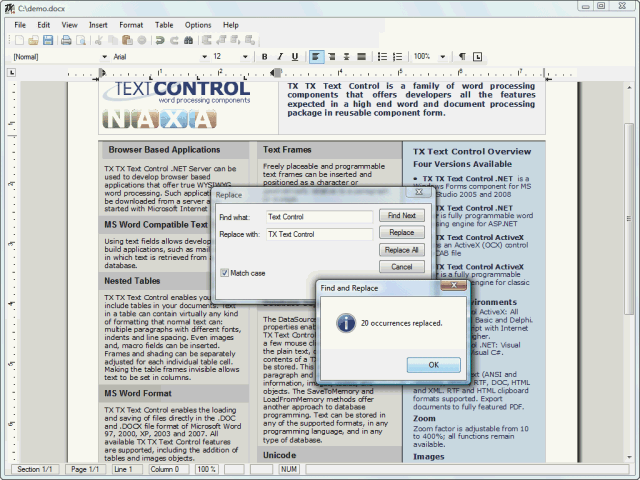640x480 pixels.
Task: Open the Table menu
Action: coord(163,24)
